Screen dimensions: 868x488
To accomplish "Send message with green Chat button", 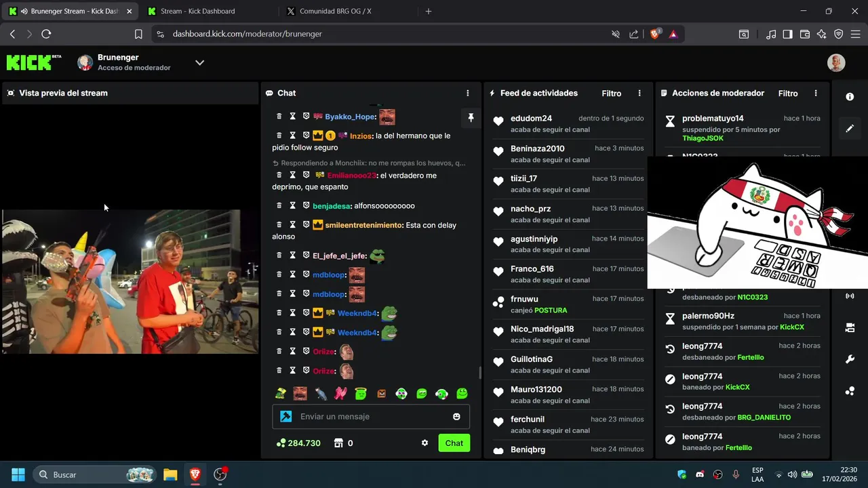I will [x=454, y=443].
